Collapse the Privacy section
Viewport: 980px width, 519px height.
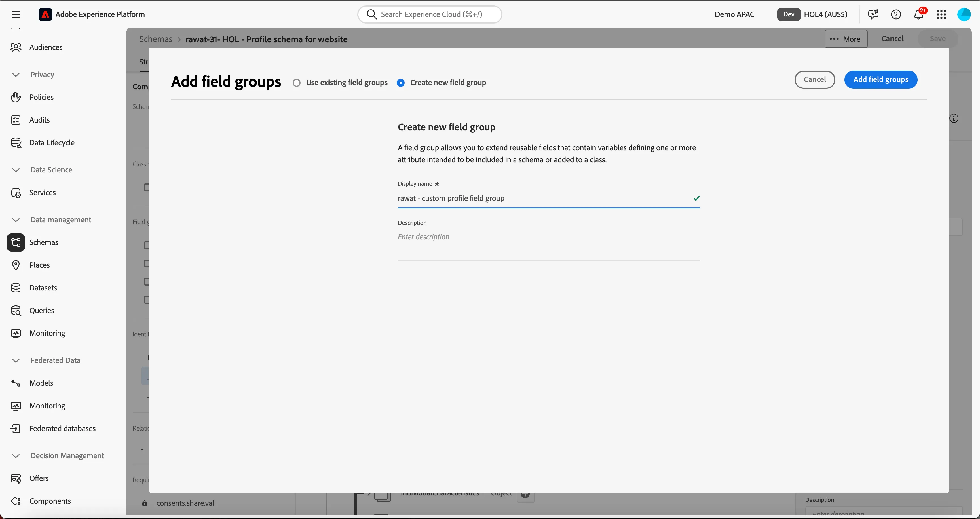click(x=16, y=75)
